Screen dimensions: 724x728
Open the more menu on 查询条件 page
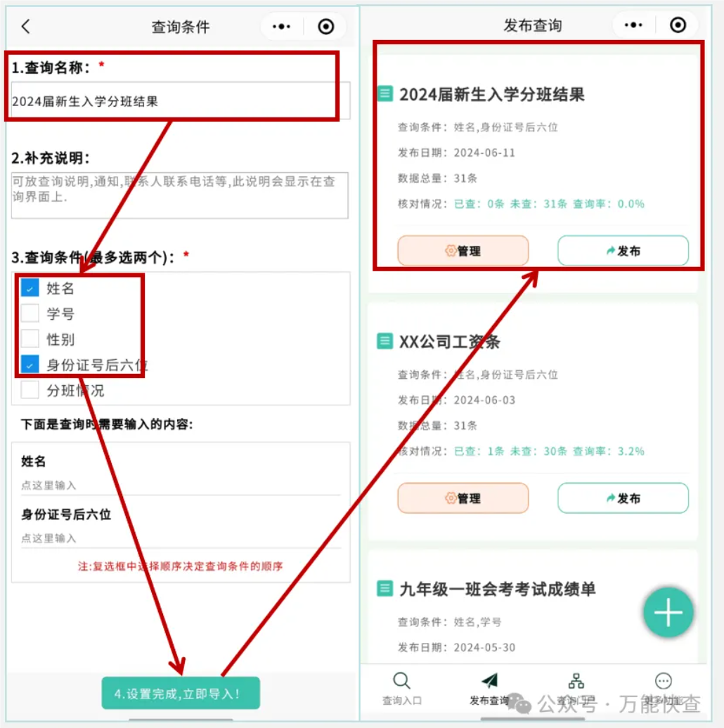coord(281,27)
